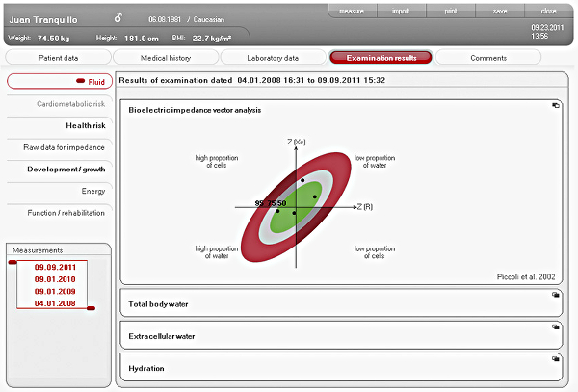Click the bottom red range handle below 04.01.2008
The height and width of the screenshot is (392, 578).
pyautogui.click(x=91, y=308)
